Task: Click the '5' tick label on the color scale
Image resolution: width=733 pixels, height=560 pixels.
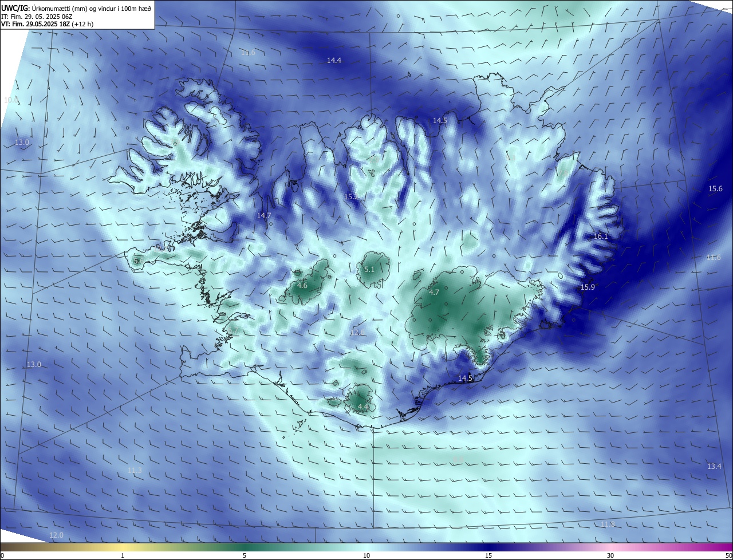Action: click(245, 555)
